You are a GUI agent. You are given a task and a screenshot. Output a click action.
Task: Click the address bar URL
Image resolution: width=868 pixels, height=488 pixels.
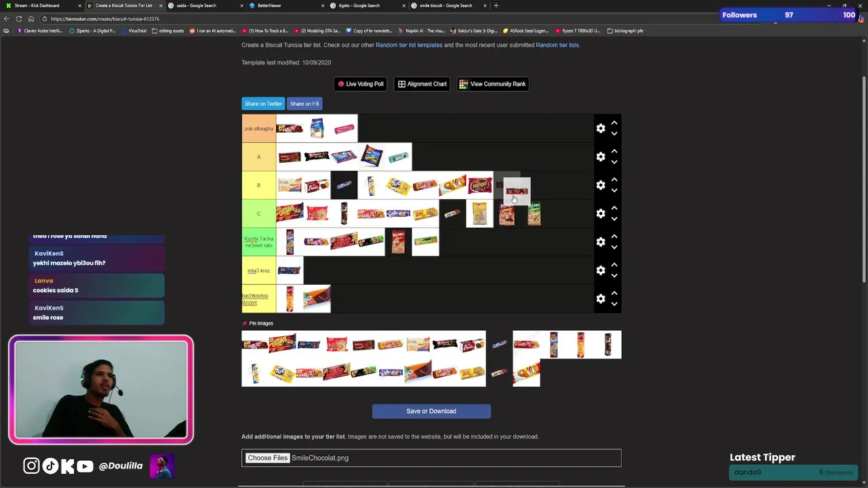[105, 19]
